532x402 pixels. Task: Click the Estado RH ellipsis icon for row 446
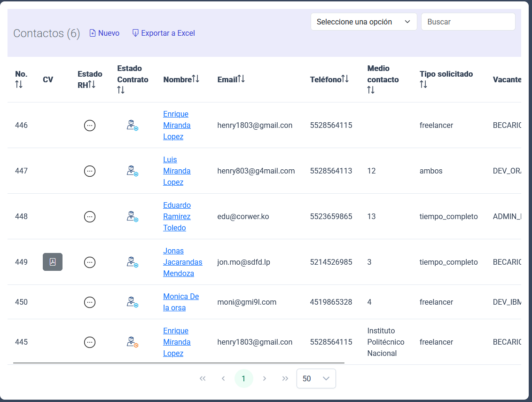tap(89, 126)
